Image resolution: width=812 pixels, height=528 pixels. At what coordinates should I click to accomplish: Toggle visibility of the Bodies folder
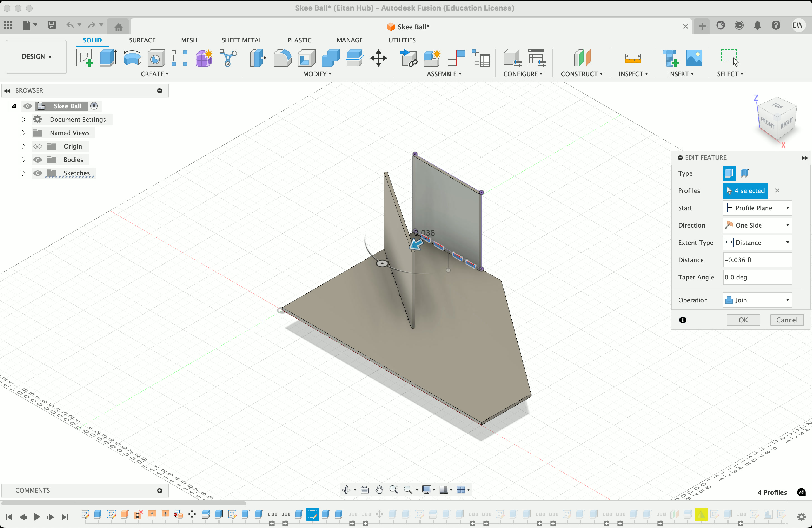(37, 160)
